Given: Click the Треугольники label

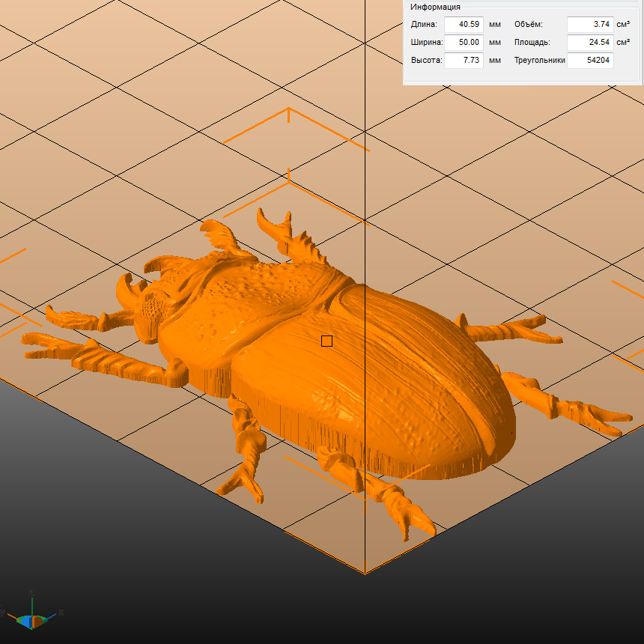Looking at the screenshot, I should pyautogui.click(x=539, y=61).
